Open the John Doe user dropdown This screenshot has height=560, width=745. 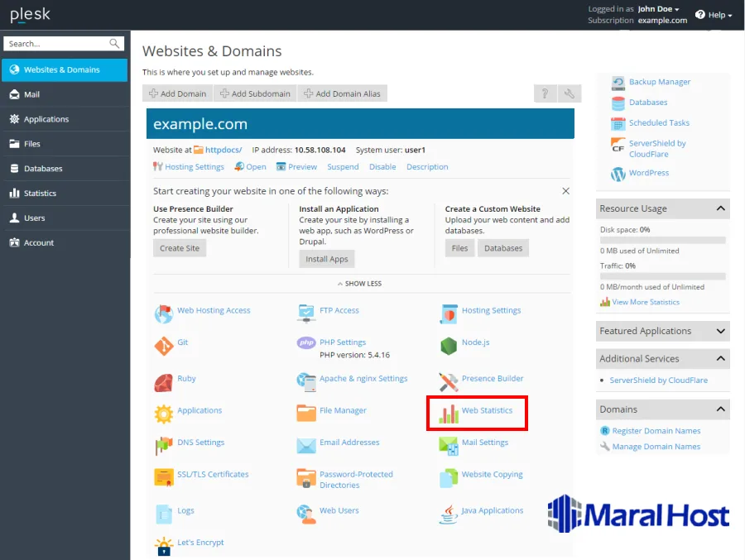click(658, 9)
